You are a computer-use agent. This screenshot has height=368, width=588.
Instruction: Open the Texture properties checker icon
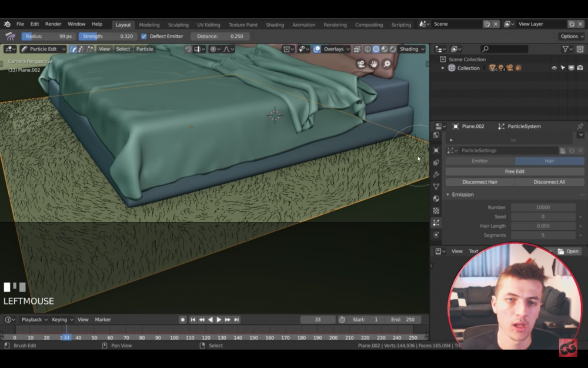436,211
